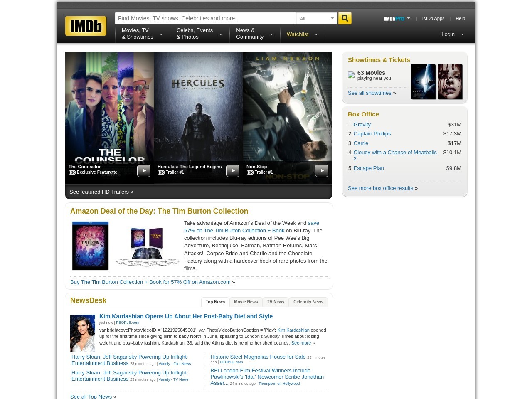Open the Tim Burton Collection Blu-ray cover image

[90, 246]
